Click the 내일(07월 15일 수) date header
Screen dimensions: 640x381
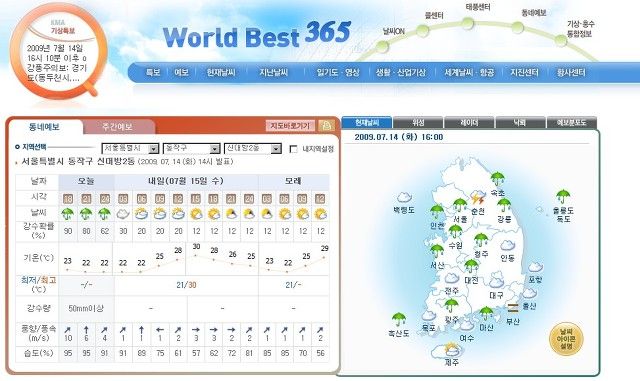tap(186, 181)
